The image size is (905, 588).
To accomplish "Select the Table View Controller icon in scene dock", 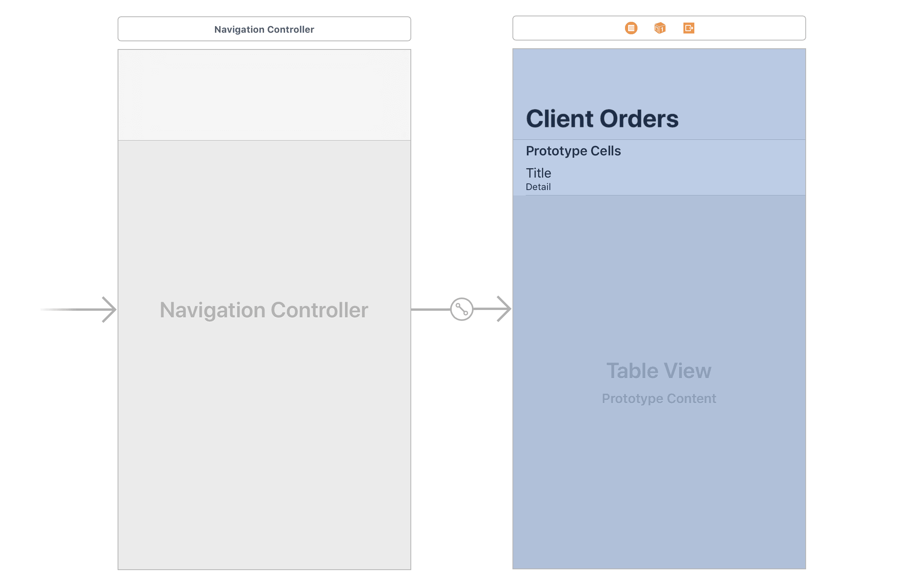I will click(631, 28).
